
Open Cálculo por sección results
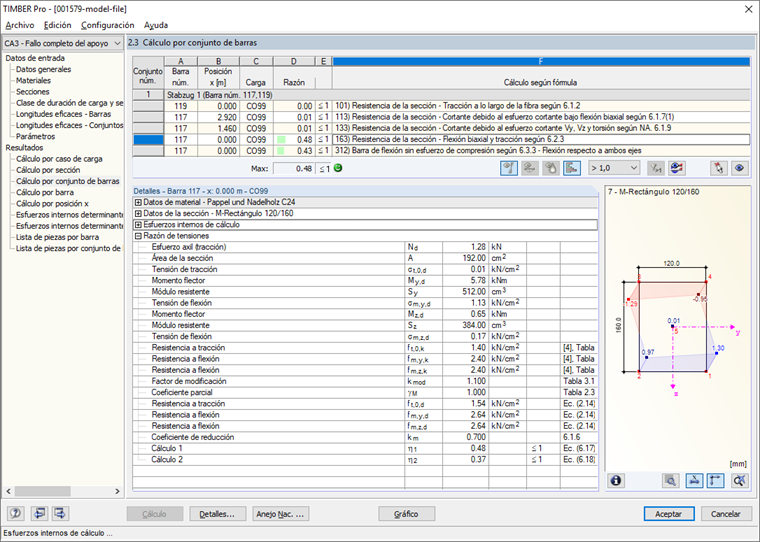click(48, 170)
